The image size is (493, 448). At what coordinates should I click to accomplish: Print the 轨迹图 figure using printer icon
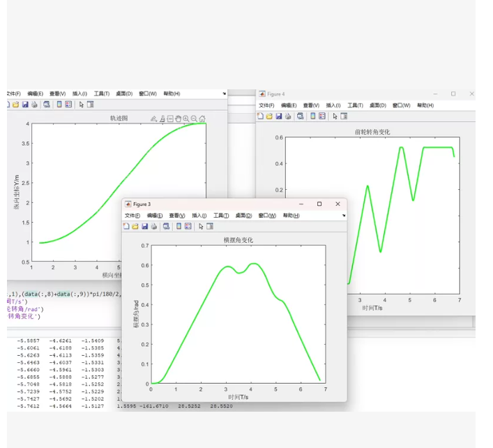click(x=34, y=105)
